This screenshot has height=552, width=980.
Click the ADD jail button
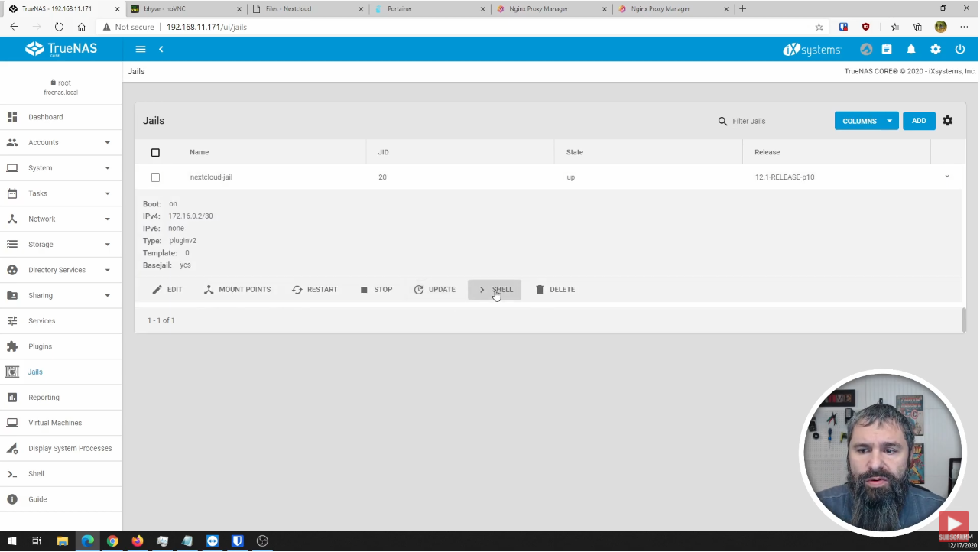(919, 121)
